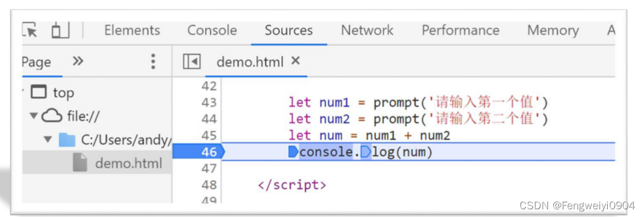Select the Page pane tab
Screen dimensions: 644x217
point(37,62)
